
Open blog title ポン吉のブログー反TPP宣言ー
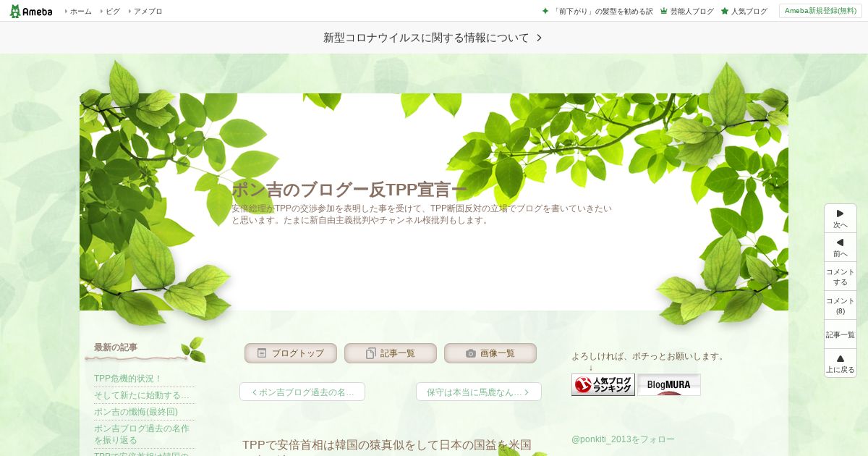point(349,190)
